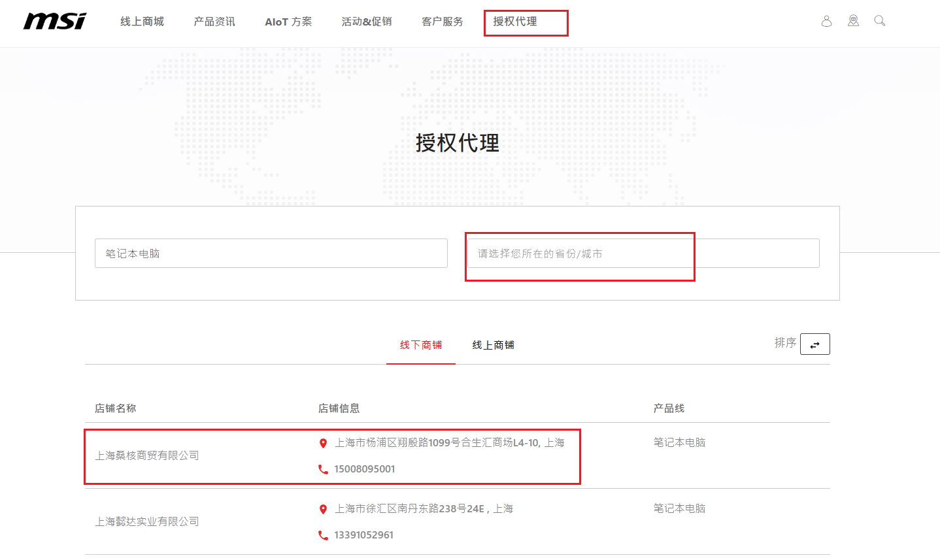
Task: Click location pin for 上海桑核商贸有限公司 address
Action: click(323, 443)
